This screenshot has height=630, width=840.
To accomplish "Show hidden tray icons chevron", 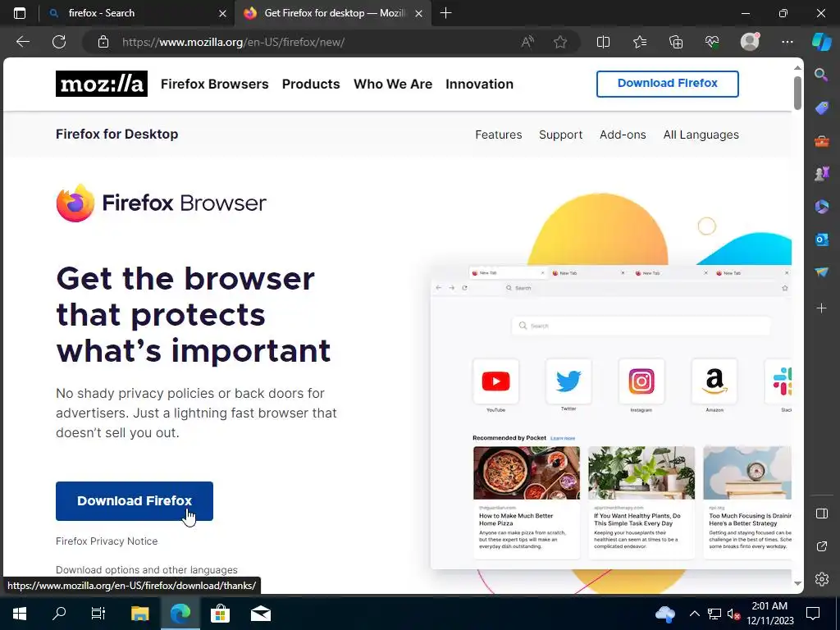I will [694, 614].
